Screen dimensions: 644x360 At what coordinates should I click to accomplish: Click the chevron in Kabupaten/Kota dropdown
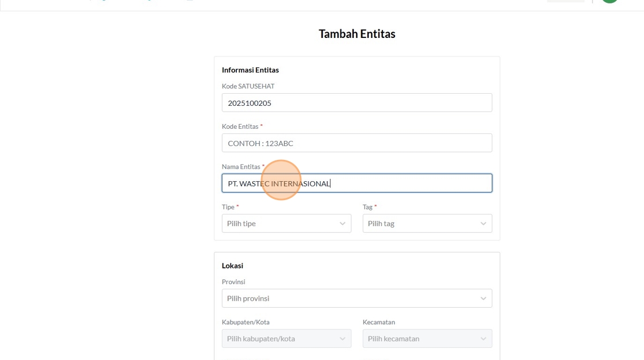tap(342, 339)
